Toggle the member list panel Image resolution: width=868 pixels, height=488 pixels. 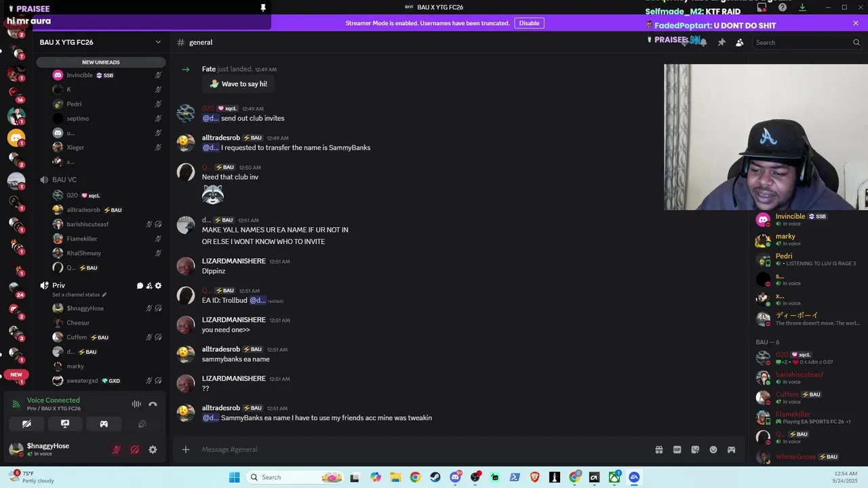[740, 42]
